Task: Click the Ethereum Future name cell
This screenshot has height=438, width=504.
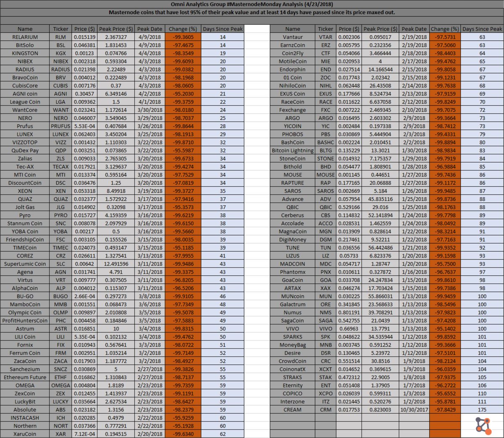Action: click(25, 378)
